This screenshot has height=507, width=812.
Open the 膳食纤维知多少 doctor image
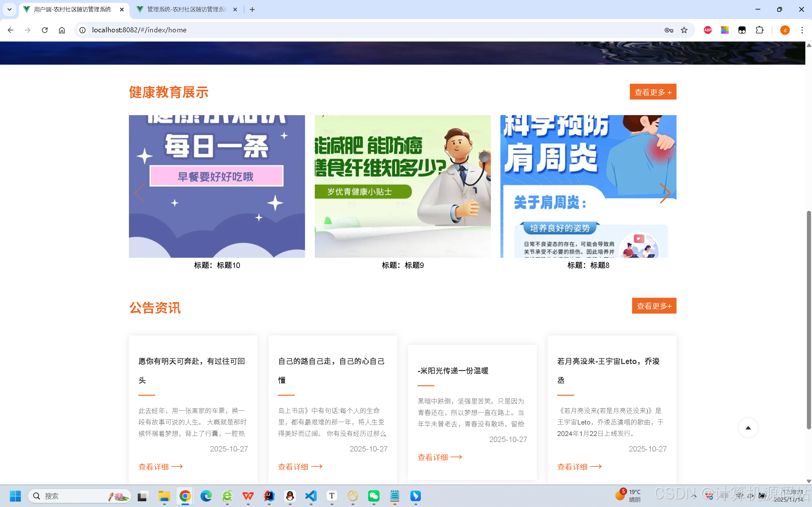(403, 186)
